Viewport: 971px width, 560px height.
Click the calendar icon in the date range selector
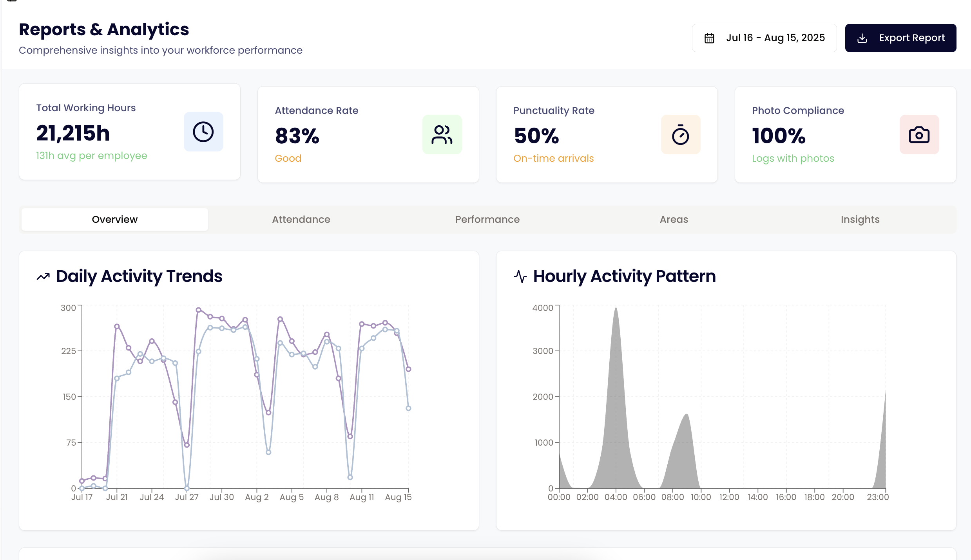coord(709,38)
